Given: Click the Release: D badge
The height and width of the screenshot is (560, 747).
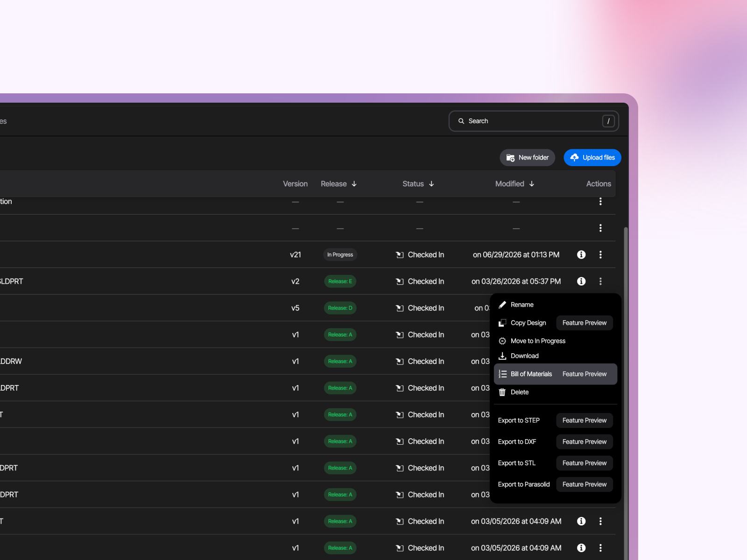Looking at the screenshot, I should [x=340, y=308].
